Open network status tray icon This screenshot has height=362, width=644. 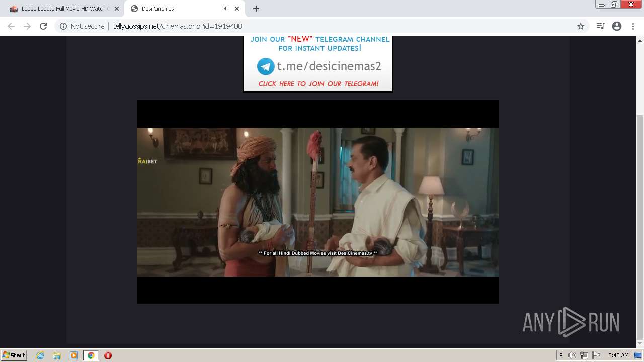584,355
